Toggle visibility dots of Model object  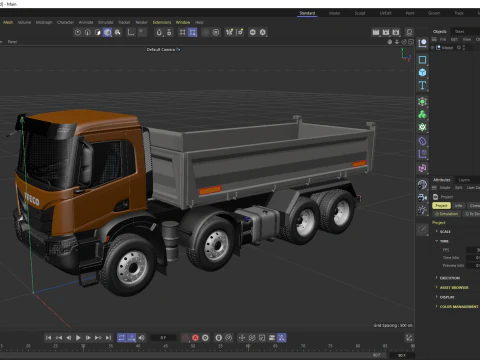click(464, 48)
